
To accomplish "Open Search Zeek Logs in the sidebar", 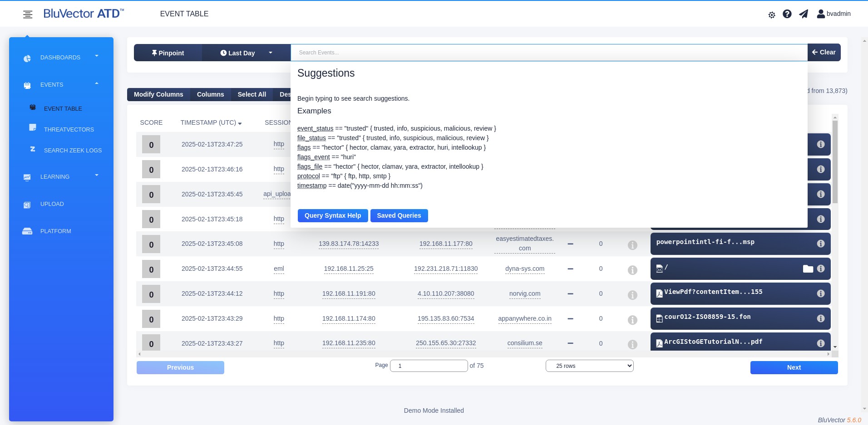I will (73, 151).
